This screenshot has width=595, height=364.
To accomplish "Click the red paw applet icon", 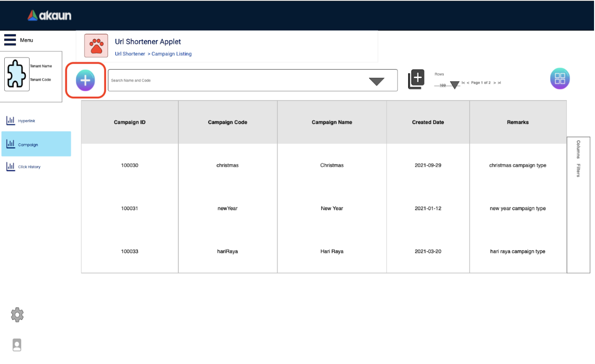I will click(96, 46).
